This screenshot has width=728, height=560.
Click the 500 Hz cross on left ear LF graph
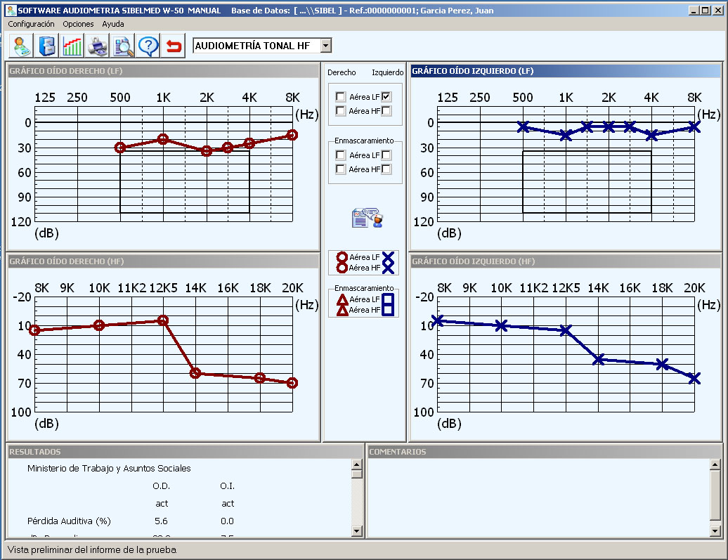tap(524, 126)
